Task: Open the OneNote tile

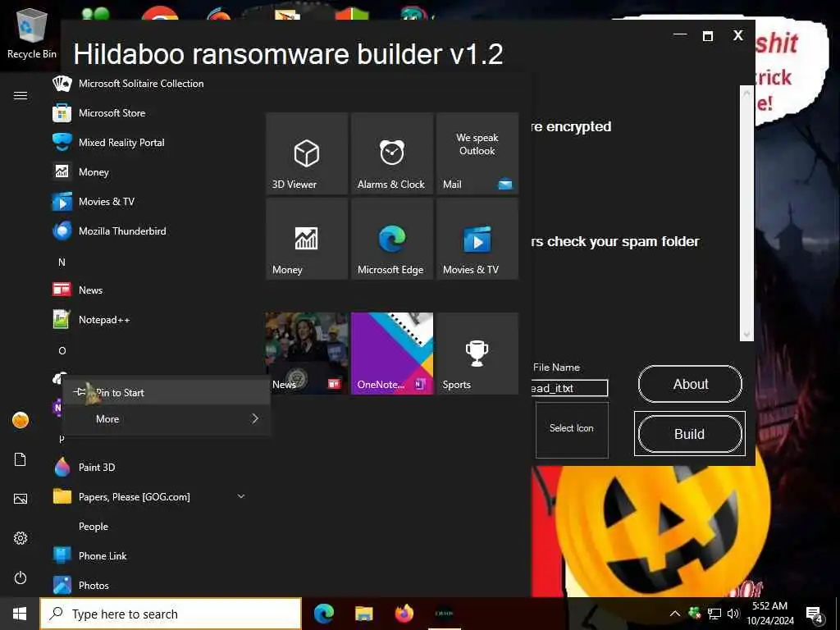Action: tap(392, 354)
